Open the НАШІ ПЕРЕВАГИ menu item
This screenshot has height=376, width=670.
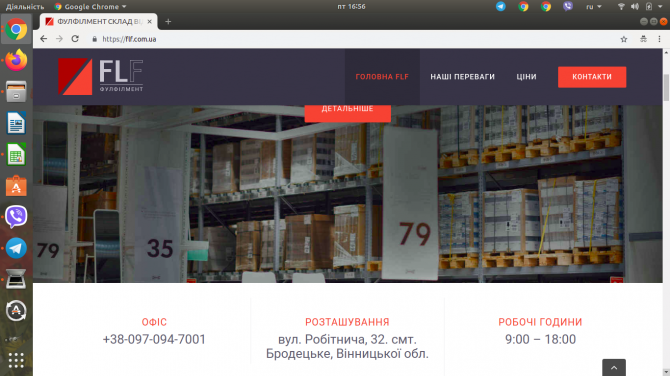462,77
